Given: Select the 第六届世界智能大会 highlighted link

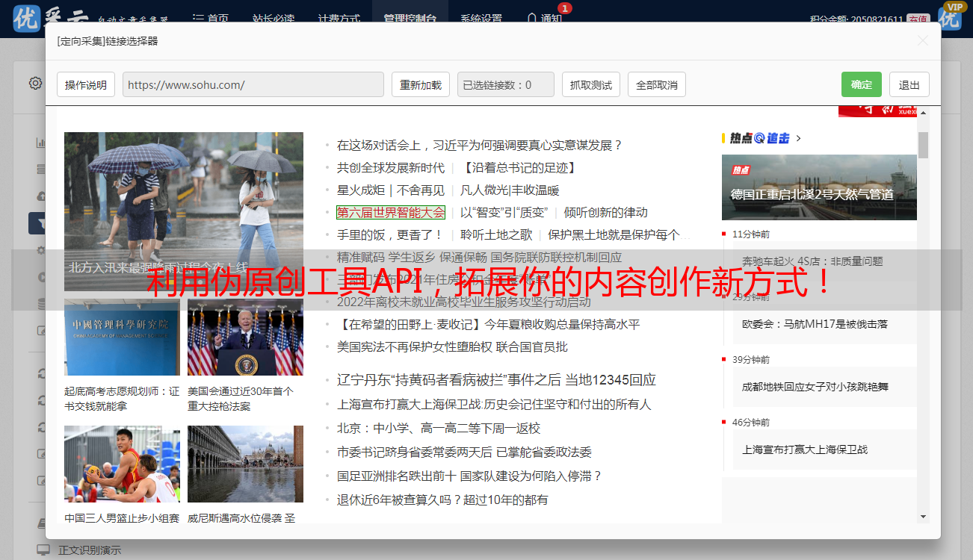Looking at the screenshot, I should (390, 212).
